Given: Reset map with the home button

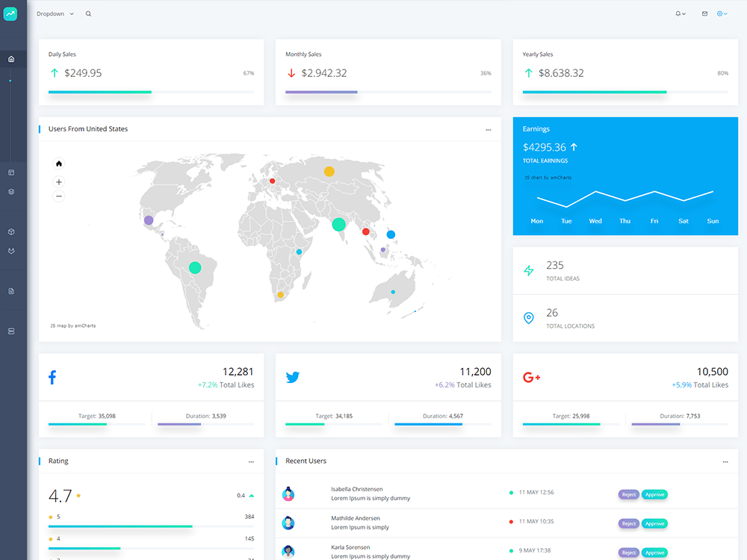Looking at the screenshot, I should 58,164.
